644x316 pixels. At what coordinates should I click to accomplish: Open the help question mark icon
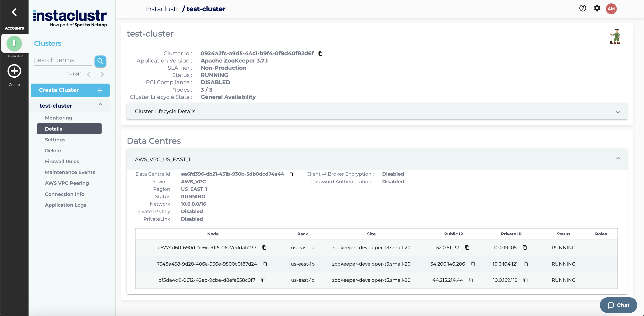pyautogui.click(x=582, y=8)
